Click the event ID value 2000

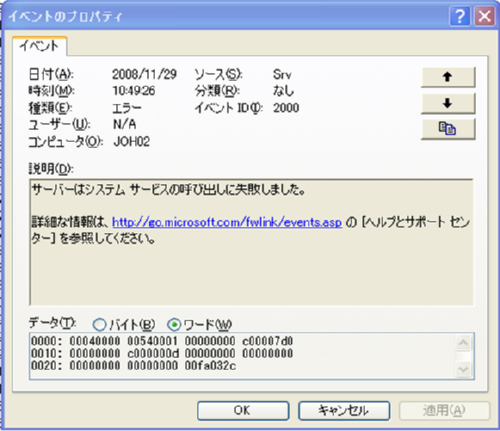pos(286,108)
